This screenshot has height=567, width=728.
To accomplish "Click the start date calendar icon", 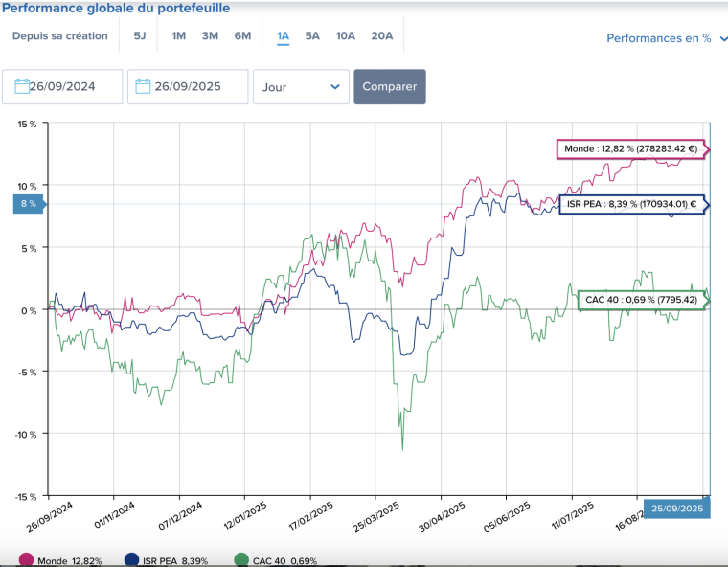I will (x=22, y=86).
